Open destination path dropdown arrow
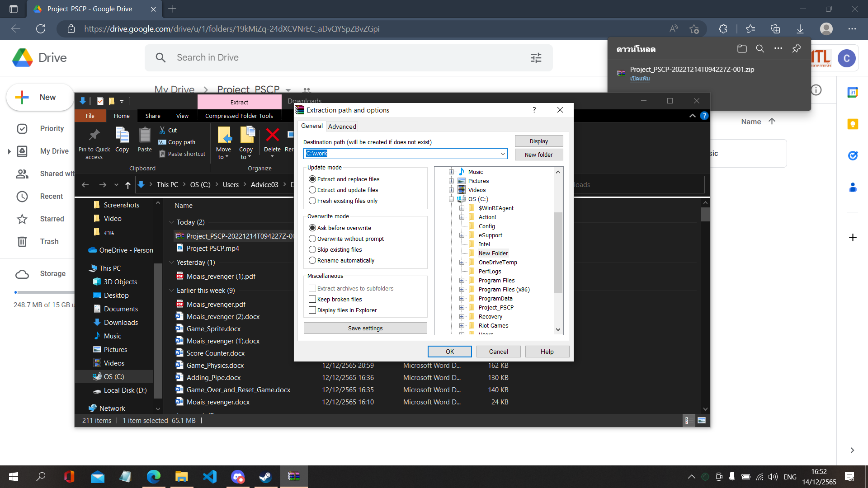The image size is (868, 488). [x=503, y=154]
